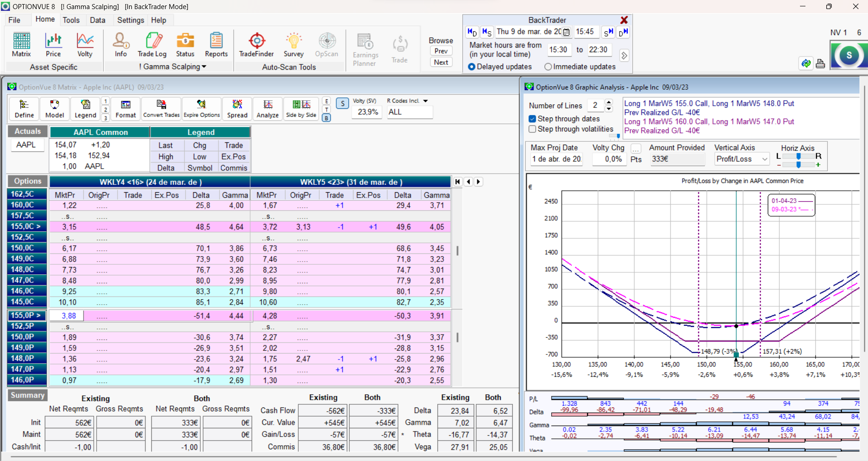Image resolution: width=868 pixels, height=461 pixels.
Task: Toggle the S button beside Volty (SV)
Action: [x=343, y=103]
